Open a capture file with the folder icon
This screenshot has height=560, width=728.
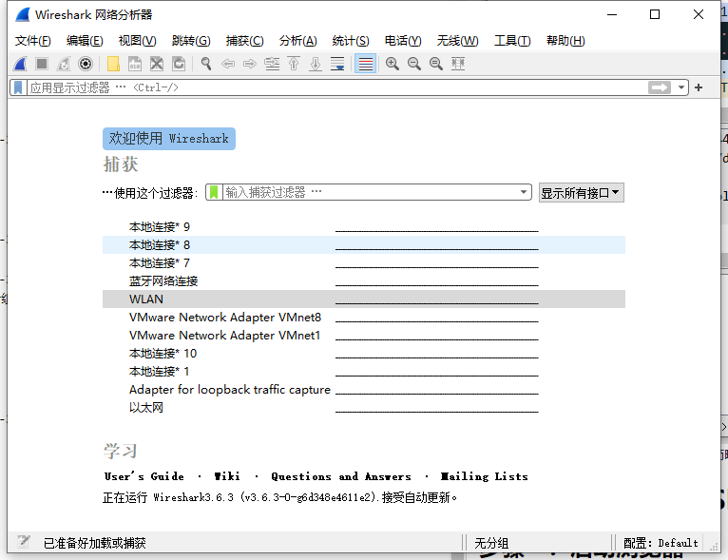point(113,64)
